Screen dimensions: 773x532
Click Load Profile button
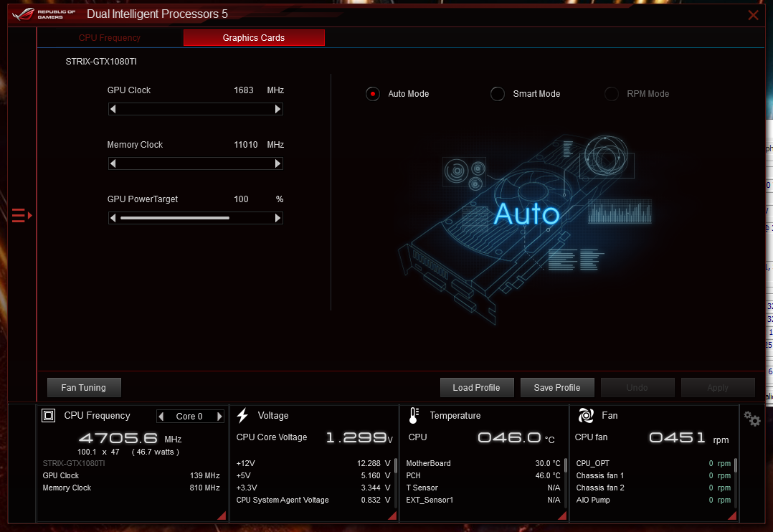click(x=477, y=388)
